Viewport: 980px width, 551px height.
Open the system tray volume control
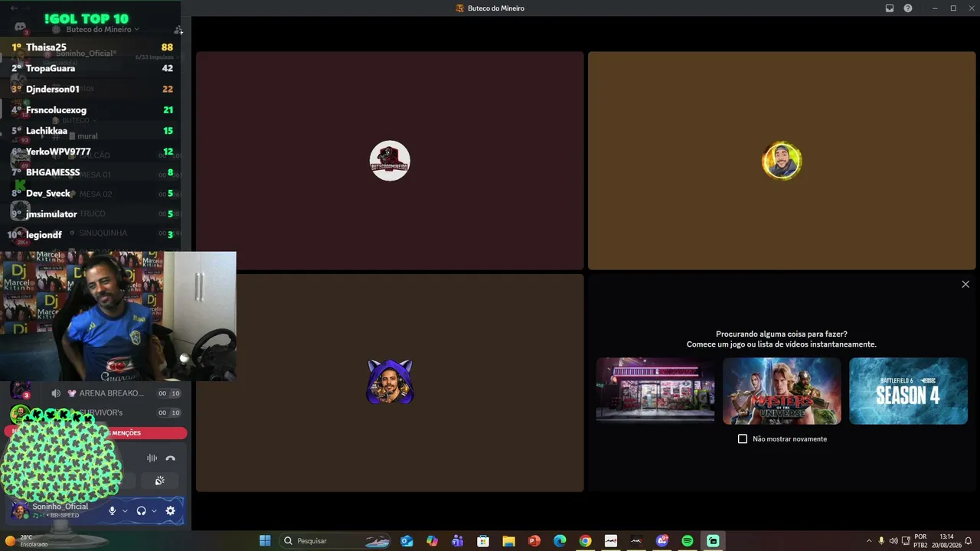[893, 541]
